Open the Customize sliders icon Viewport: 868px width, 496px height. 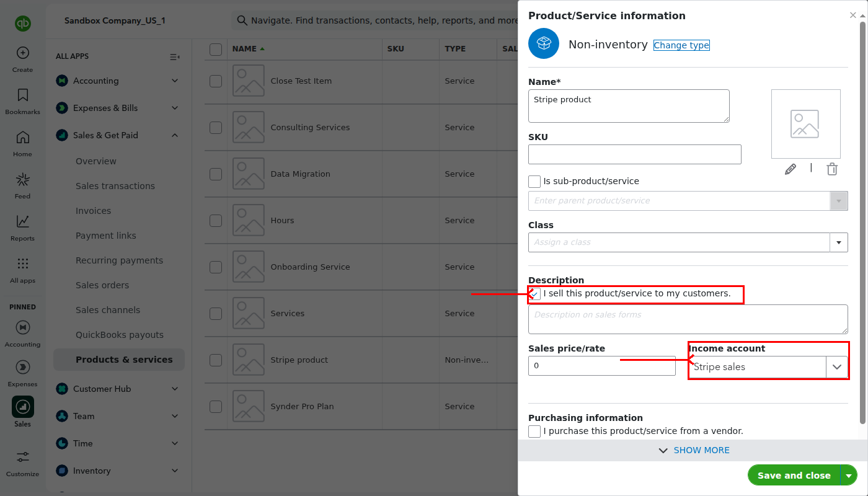(x=23, y=457)
